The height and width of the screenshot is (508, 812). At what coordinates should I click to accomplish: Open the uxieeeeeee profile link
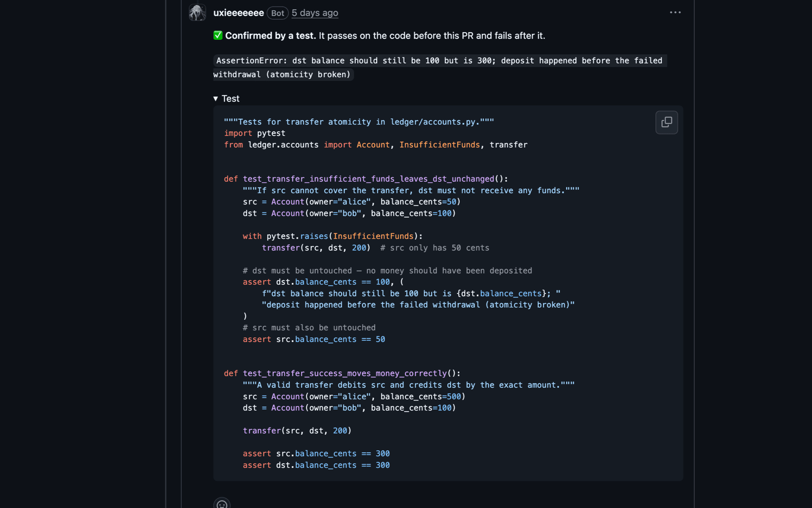[239, 13]
